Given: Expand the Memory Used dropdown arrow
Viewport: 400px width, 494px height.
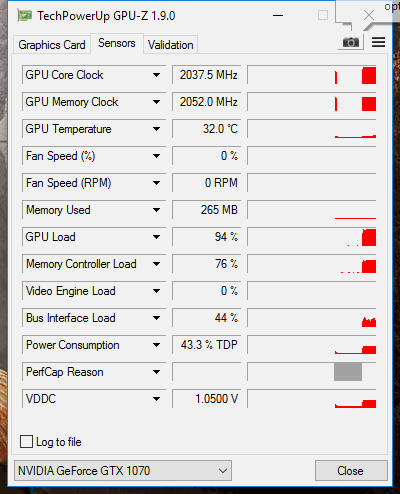Looking at the screenshot, I should [156, 210].
